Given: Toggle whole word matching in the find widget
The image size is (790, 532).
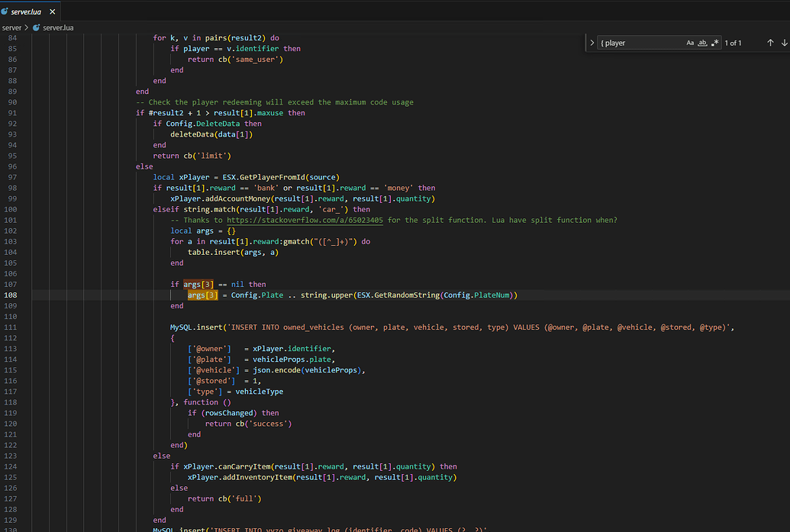Looking at the screenshot, I should [x=703, y=43].
